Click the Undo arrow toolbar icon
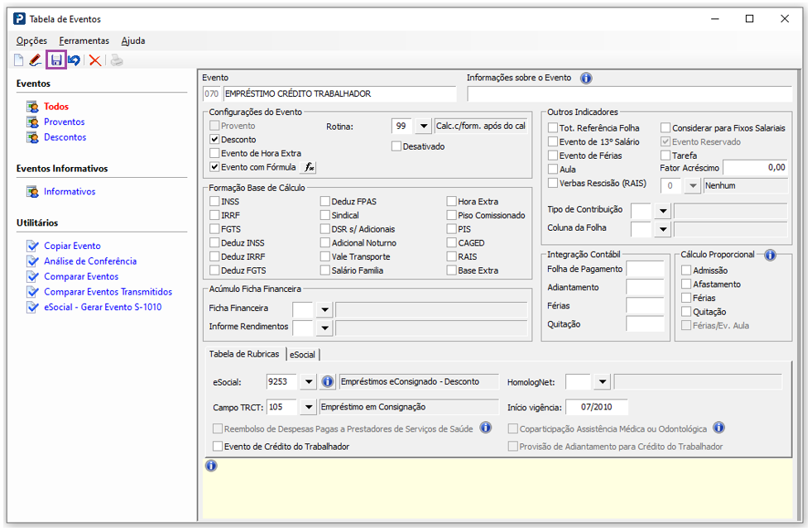The height and width of the screenshot is (531, 812). [74, 60]
